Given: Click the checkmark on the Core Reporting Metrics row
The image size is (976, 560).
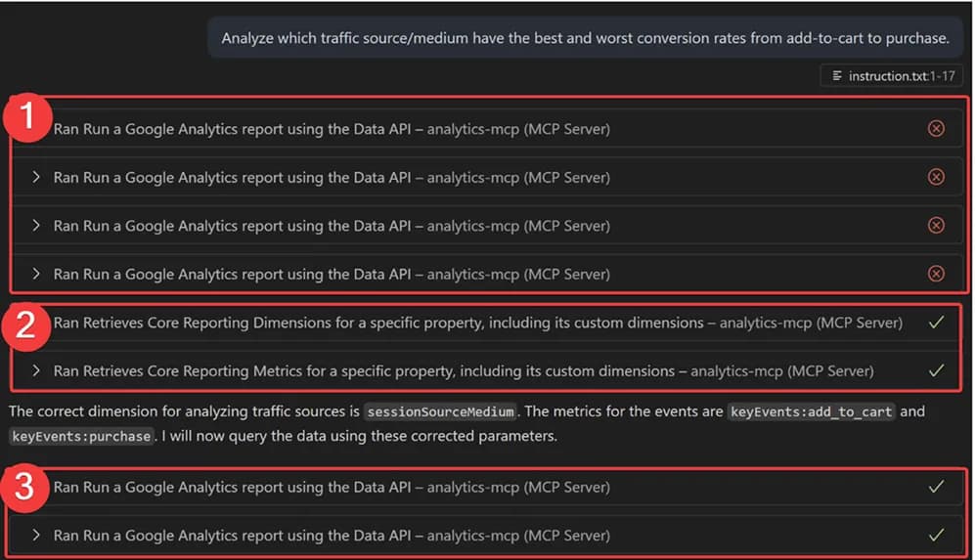Looking at the screenshot, I should (x=936, y=370).
